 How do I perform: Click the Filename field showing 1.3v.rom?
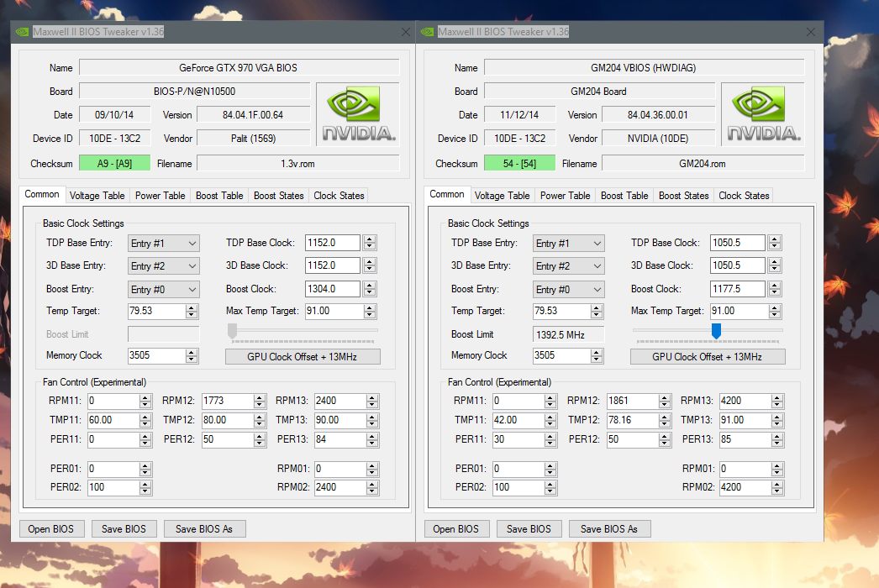point(298,163)
